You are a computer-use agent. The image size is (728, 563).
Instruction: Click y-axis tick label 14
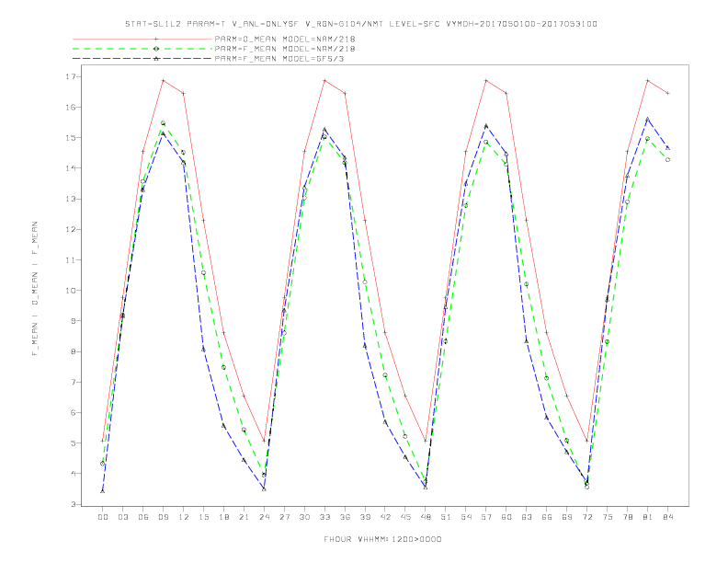coord(70,168)
